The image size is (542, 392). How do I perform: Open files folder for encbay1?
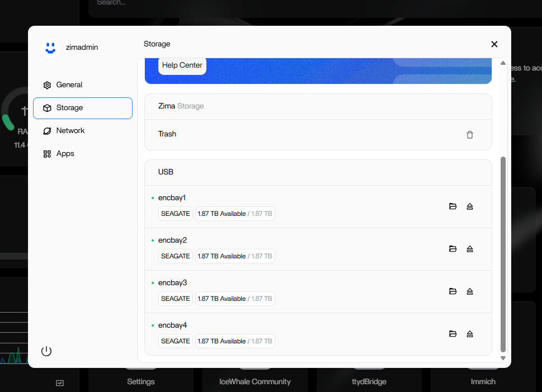click(453, 206)
